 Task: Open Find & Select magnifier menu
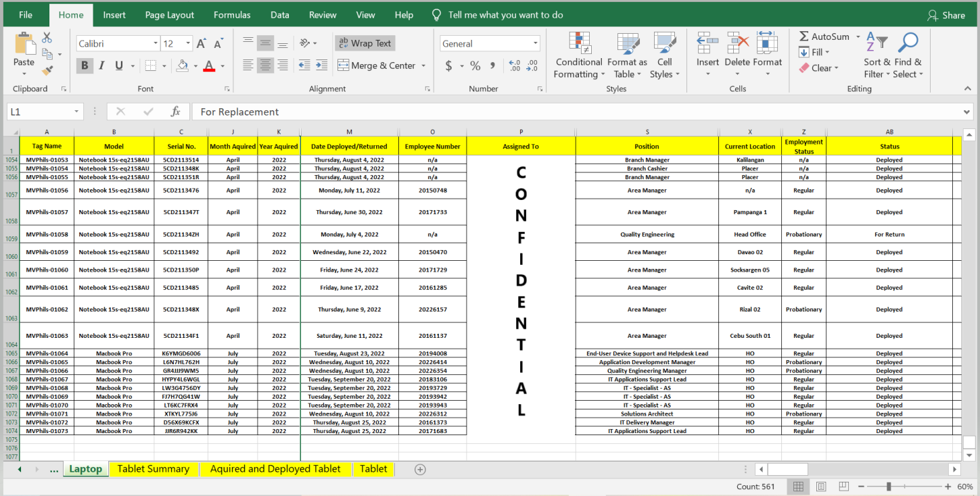pyautogui.click(x=907, y=55)
